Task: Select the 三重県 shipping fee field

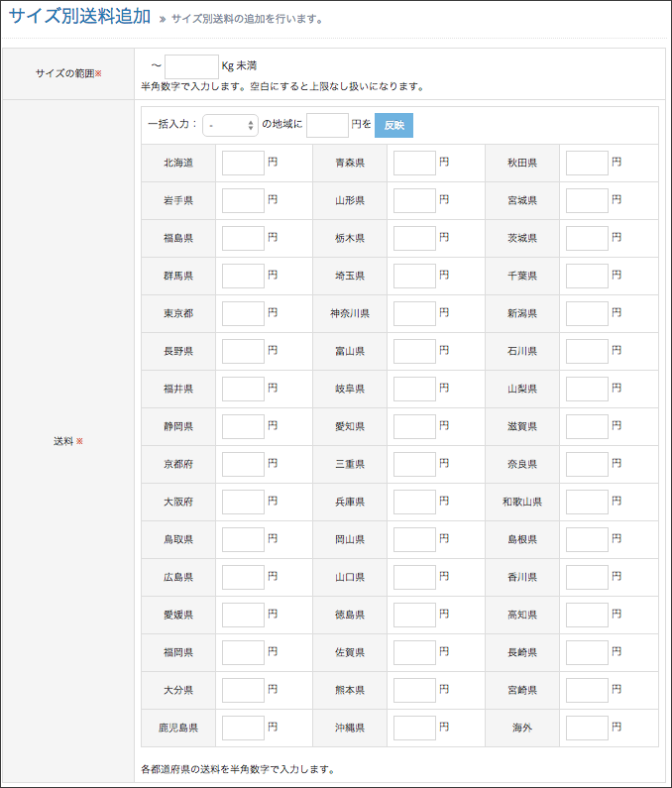Action: (414, 464)
